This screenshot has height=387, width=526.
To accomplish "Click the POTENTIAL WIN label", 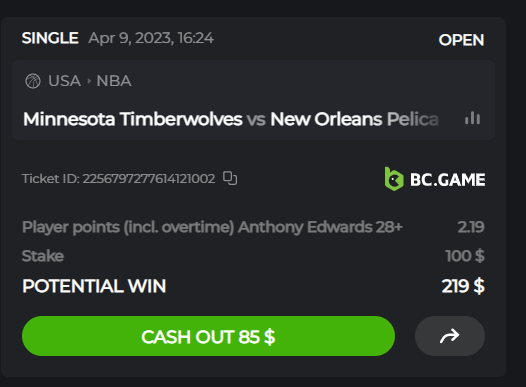I will (94, 286).
